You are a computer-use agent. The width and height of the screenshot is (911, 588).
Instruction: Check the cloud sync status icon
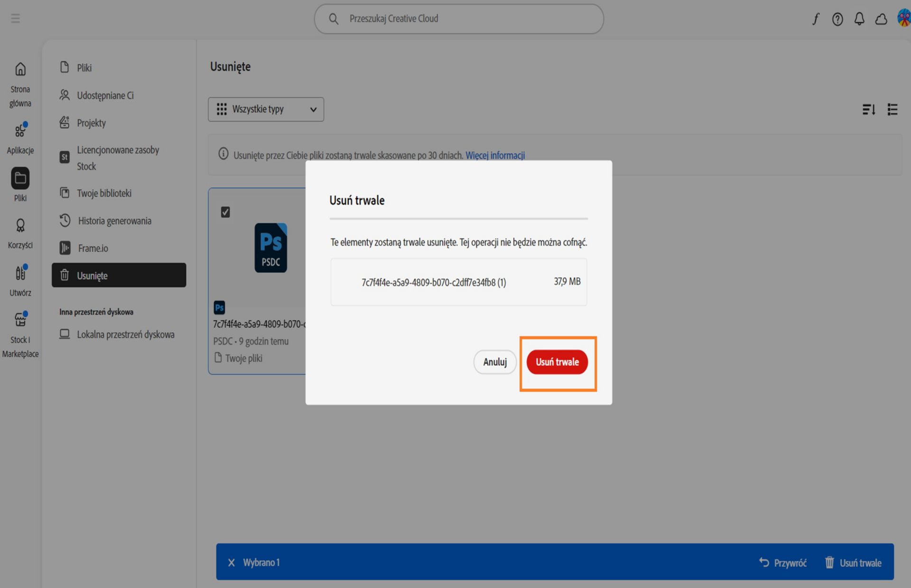click(x=881, y=19)
